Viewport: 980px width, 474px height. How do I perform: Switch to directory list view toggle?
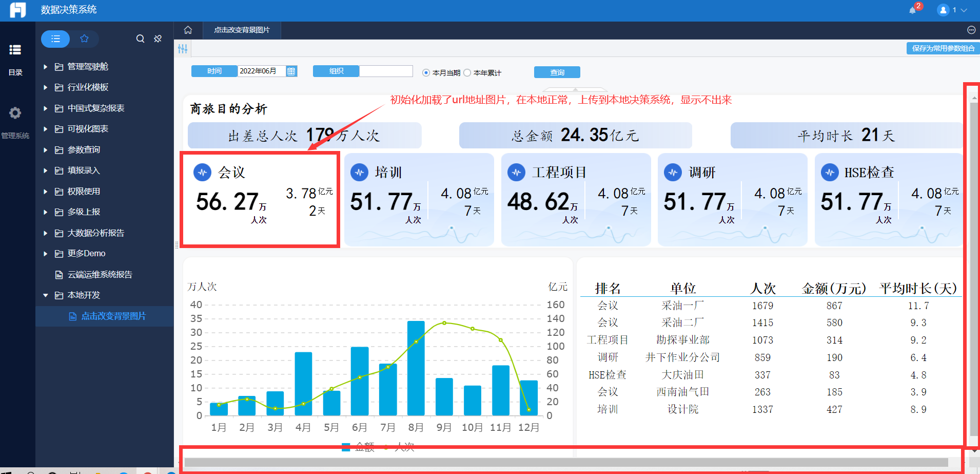[55, 39]
